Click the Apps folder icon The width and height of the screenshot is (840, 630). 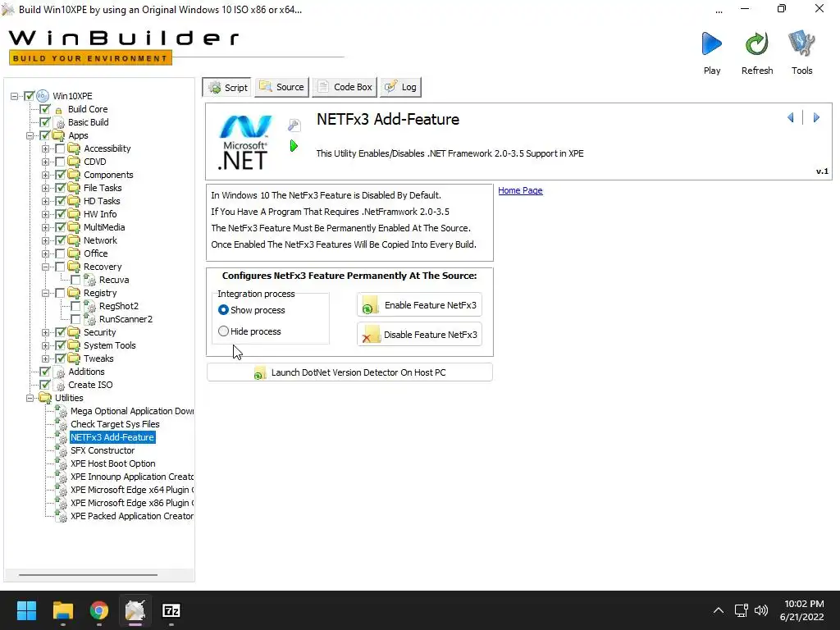coord(58,135)
